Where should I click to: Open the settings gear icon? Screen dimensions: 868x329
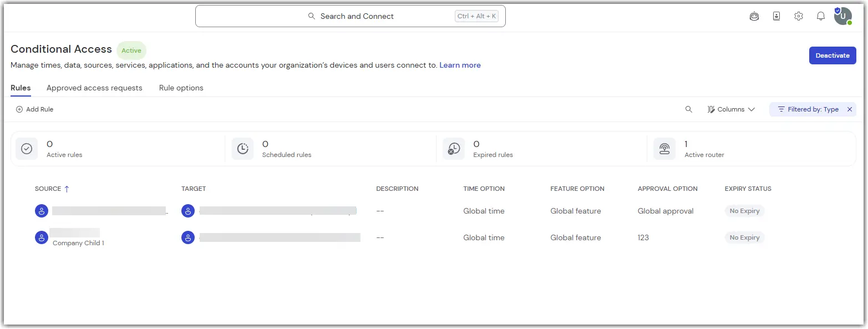click(799, 16)
